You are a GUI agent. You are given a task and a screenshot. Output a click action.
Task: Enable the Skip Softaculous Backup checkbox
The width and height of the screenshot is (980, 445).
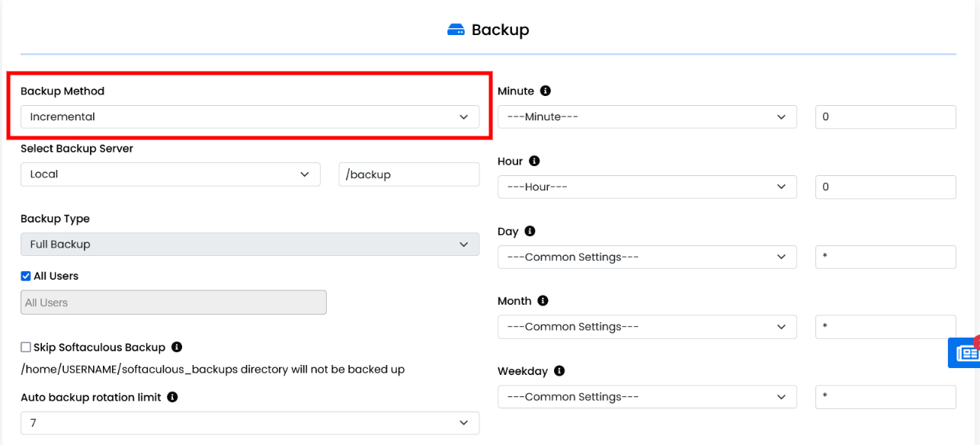(x=26, y=347)
